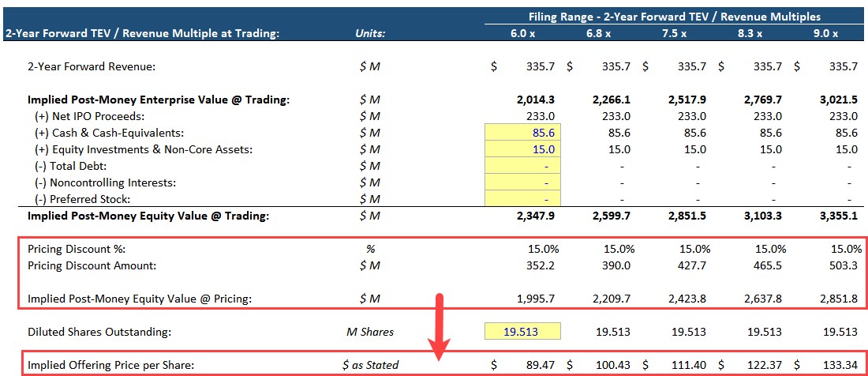Click the 6.8 x multiple column header
The height and width of the screenshot is (376, 868).
point(598,33)
